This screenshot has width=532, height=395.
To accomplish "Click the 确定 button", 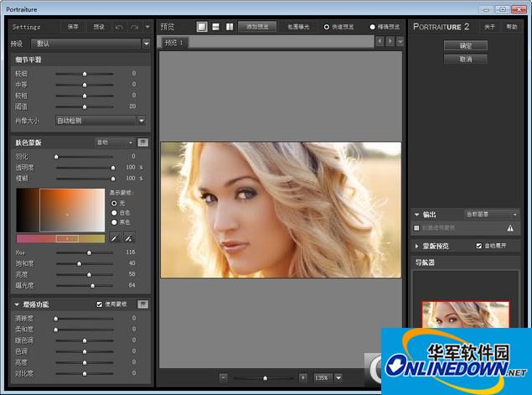I will pos(466,45).
